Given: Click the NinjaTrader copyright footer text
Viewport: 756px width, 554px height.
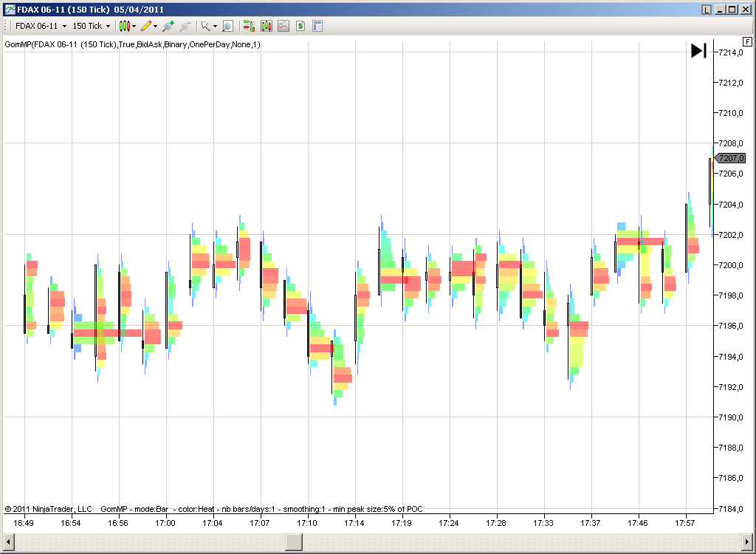Looking at the screenshot, I should tap(48, 509).
